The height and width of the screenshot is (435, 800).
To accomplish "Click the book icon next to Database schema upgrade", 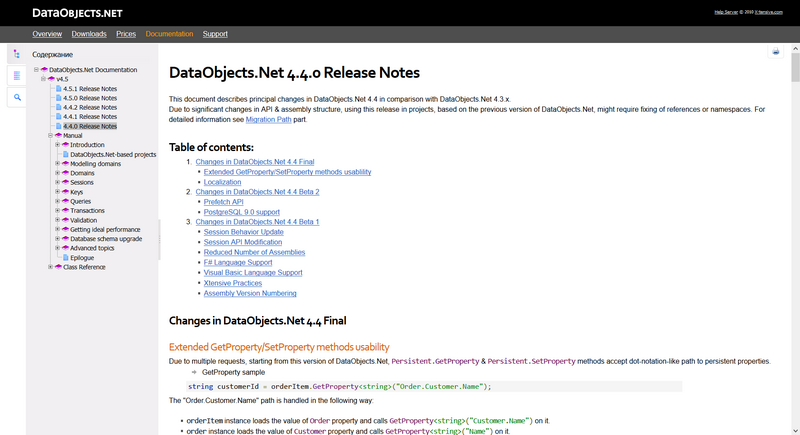I will (x=65, y=239).
